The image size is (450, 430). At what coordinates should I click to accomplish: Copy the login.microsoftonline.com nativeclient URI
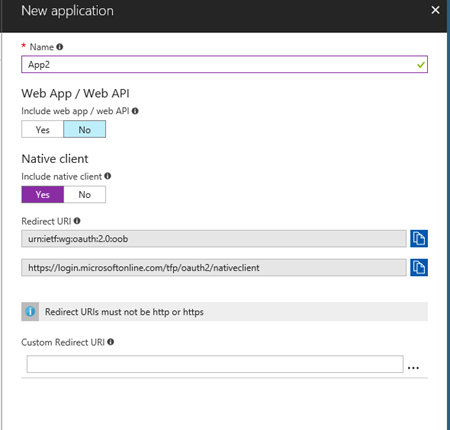pyautogui.click(x=419, y=267)
